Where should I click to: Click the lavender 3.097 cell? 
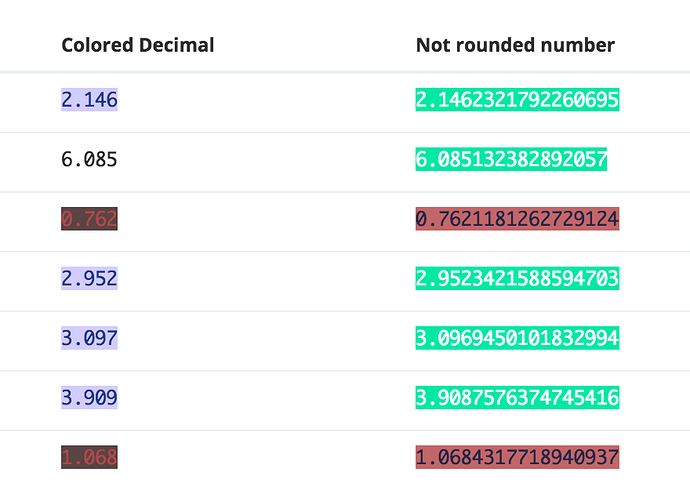89,338
